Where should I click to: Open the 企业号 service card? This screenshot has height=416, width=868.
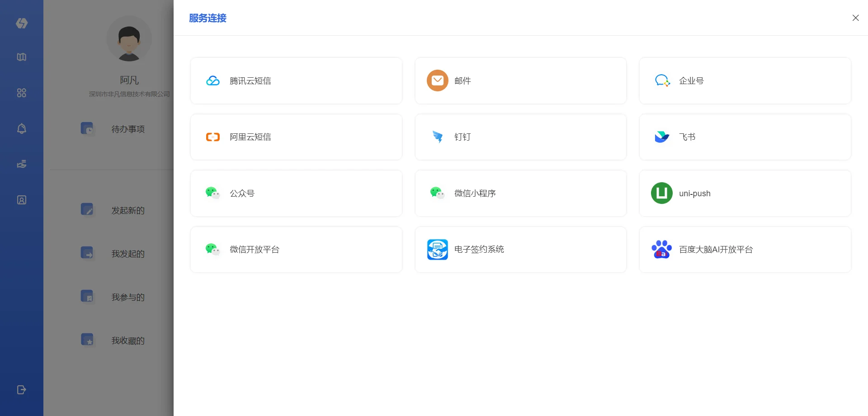(x=745, y=81)
